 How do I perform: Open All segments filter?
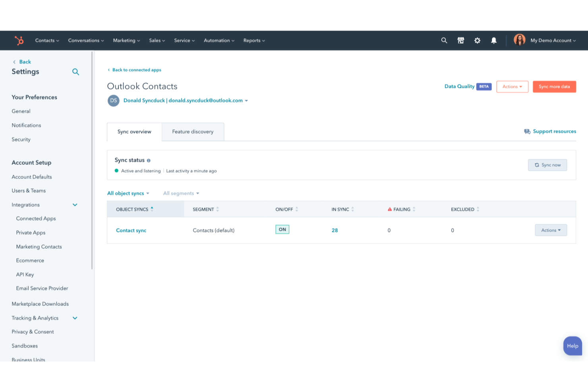181,193
